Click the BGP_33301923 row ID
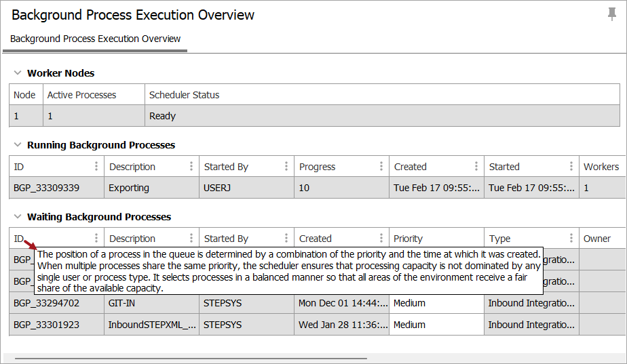 click(46, 325)
